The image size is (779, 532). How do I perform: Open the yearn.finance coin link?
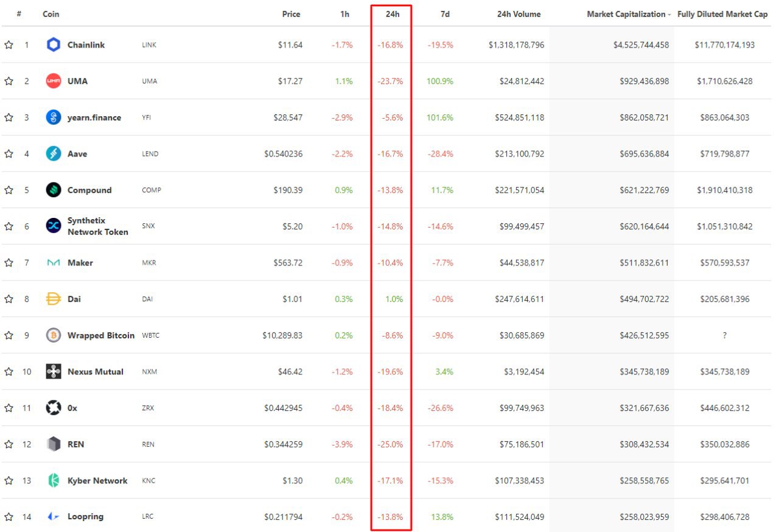pyautogui.click(x=94, y=117)
